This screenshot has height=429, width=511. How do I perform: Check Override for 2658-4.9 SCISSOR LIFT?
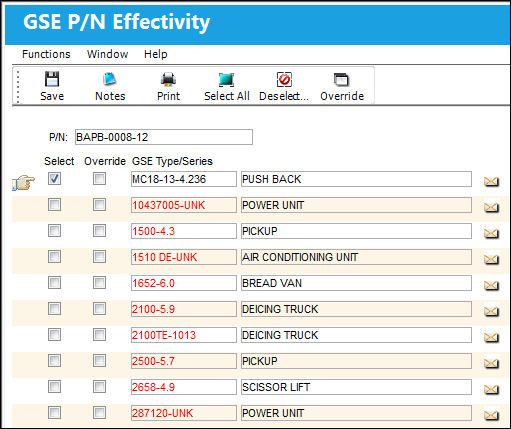[x=99, y=387]
